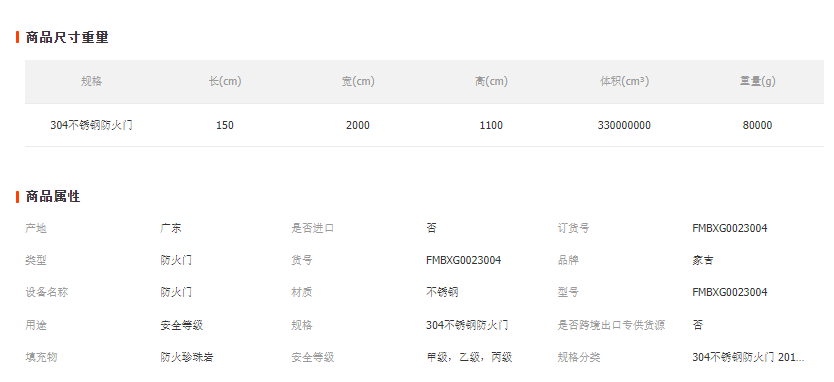
Task: Click the 货号 value FMBXG0023004
Action: click(463, 260)
